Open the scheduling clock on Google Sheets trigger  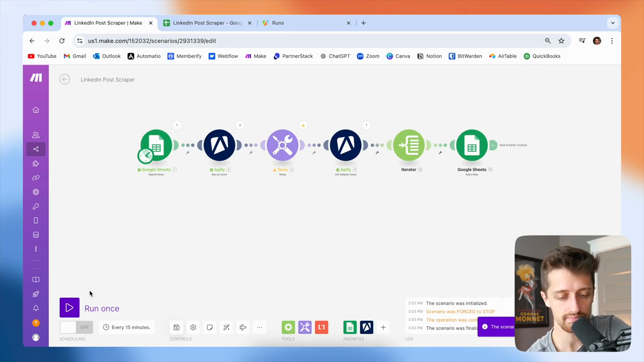coord(145,155)
